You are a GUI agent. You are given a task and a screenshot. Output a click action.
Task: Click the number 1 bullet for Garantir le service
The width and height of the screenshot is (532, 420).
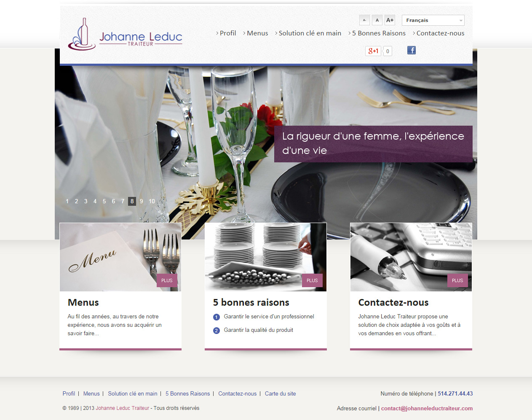[217, 317]
